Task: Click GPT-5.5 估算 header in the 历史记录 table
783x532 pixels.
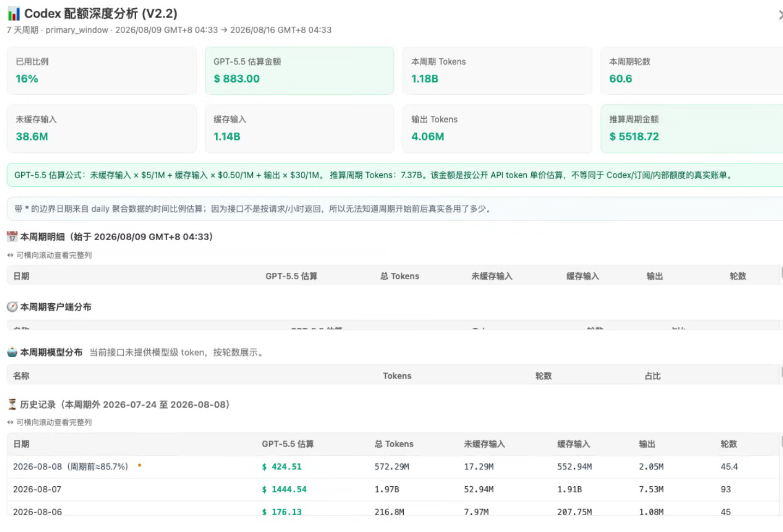Action: pyautogui.click(x=288, y=444)
